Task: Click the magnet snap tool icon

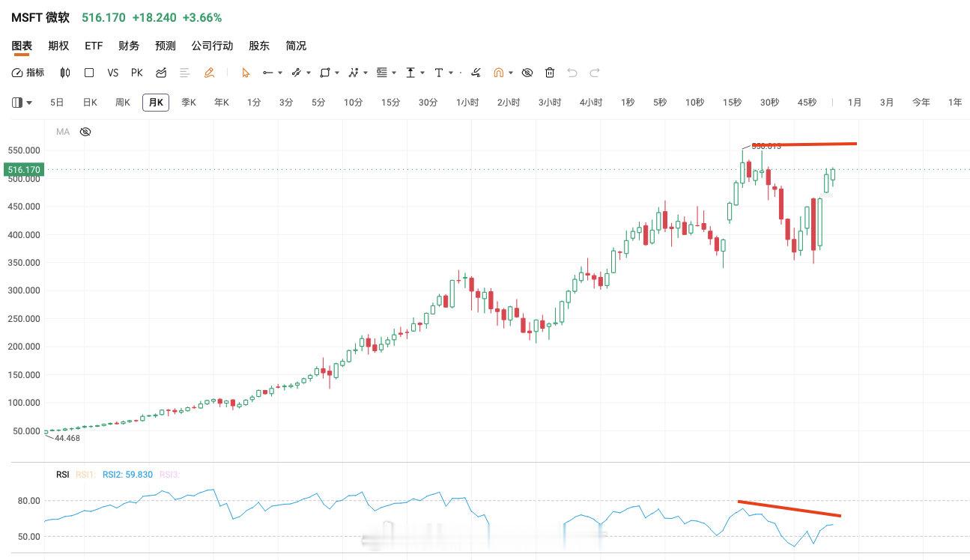Action: (x=498, y=73)
